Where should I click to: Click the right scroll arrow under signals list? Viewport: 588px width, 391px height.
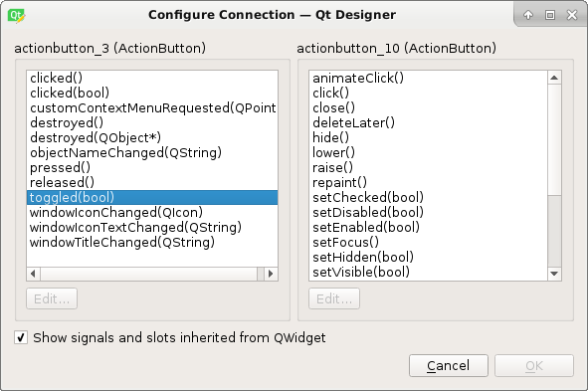pyautogui.click(x=271, y=274)
